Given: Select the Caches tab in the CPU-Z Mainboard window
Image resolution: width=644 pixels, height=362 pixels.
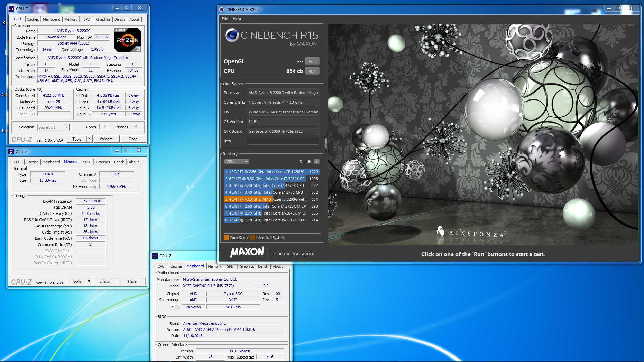Looking at the screenshot, I should (176, 266).
